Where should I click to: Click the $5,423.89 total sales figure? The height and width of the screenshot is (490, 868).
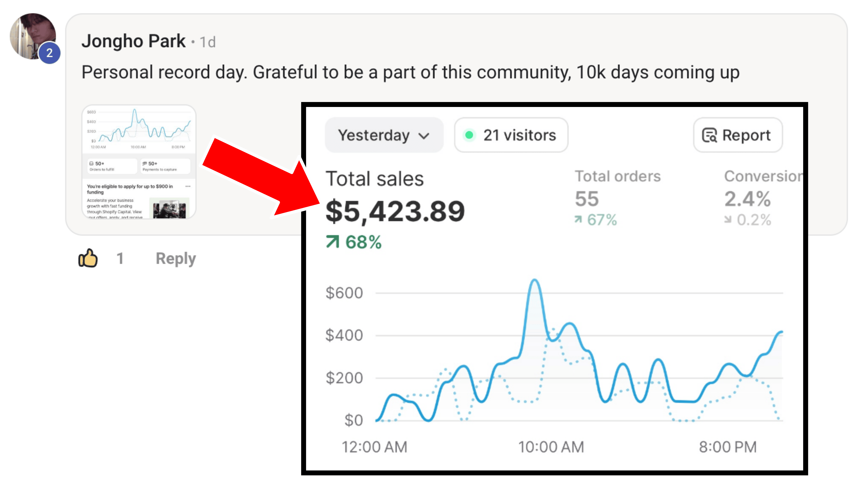pos(395,212)
